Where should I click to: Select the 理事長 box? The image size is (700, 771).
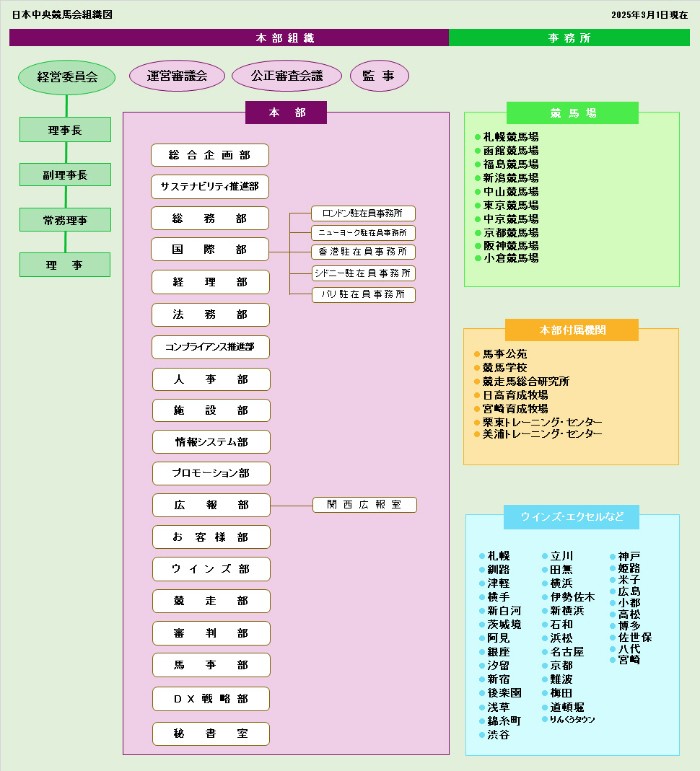tap(66, 130)
